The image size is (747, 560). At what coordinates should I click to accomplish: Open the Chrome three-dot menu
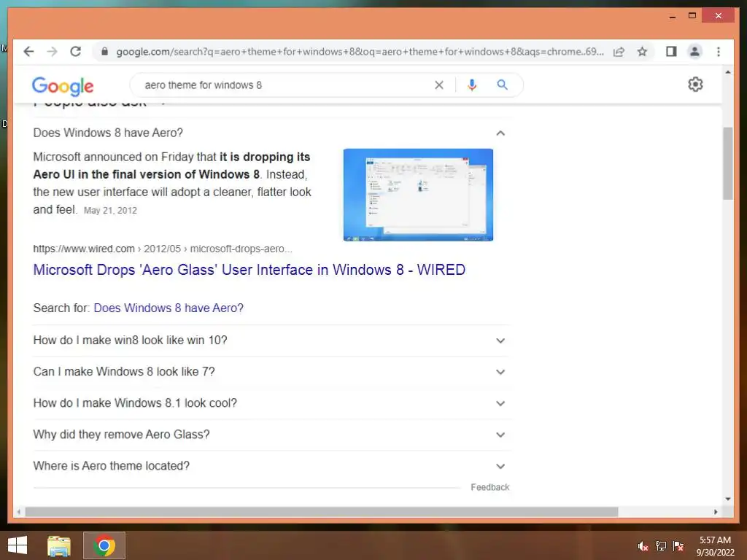coord(719,52)
